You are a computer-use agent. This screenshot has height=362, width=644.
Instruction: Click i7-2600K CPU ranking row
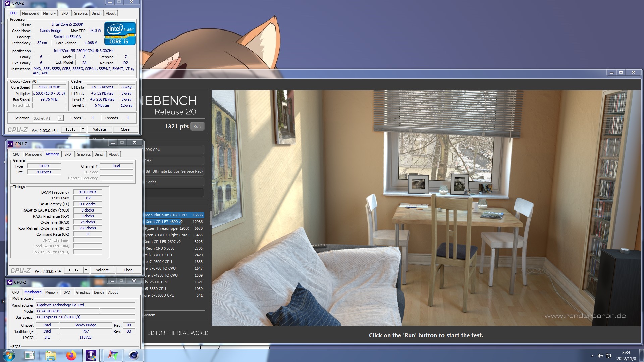[x=174, y=262]
